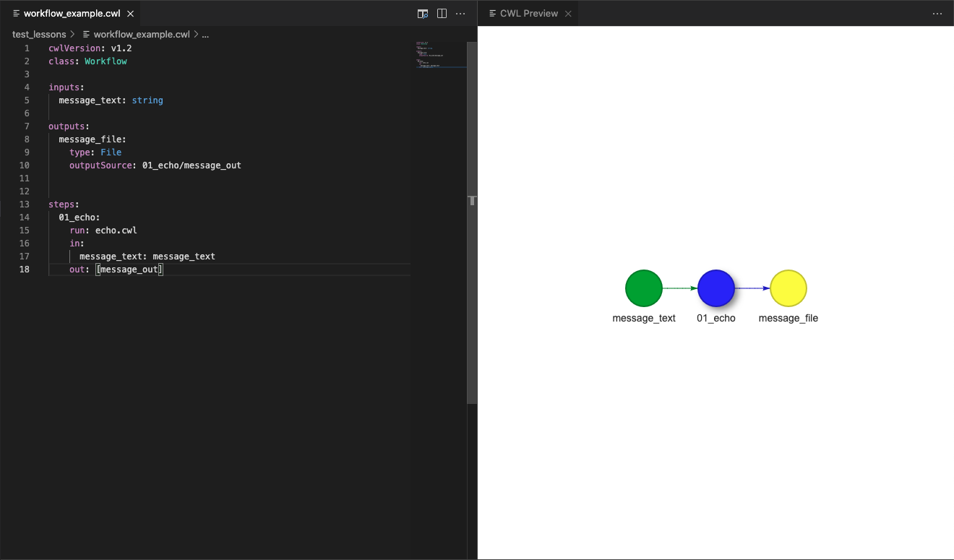Click the editor minimap code overview
Image resolution: width=954 pixels, height=560 pixels.
[x=441, y=56]
